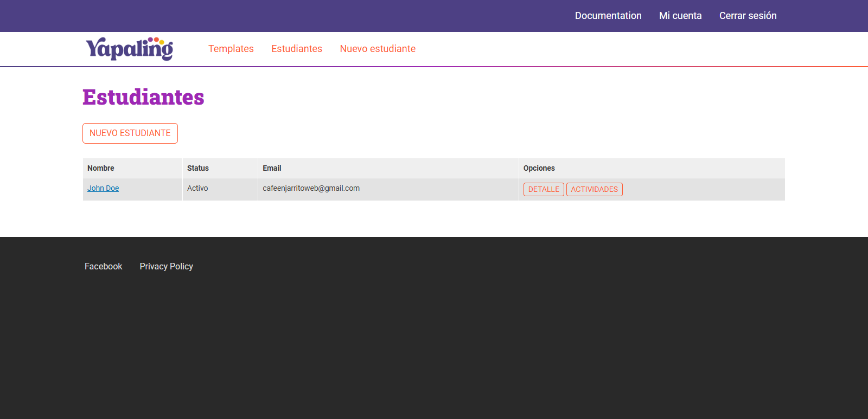Click the Activo status cell
Viewport: 868px width, 419px height.
[x=197, y=188]
